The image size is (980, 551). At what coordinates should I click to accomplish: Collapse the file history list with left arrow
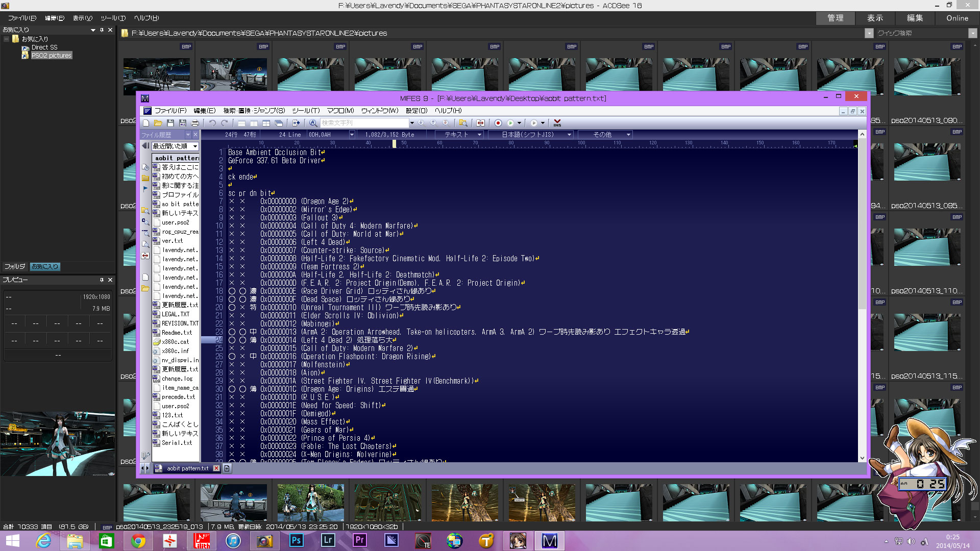(x=145, y=146)
